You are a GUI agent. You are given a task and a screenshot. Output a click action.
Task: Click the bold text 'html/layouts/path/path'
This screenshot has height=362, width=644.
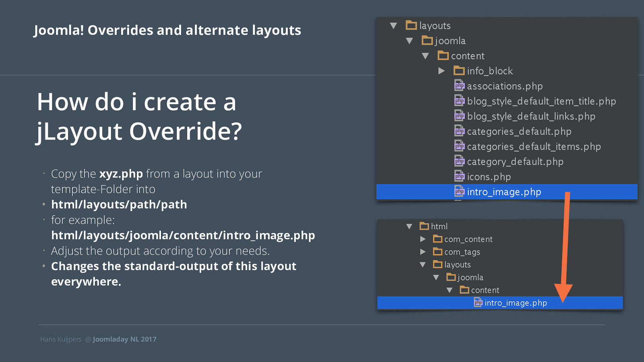[x=119, y=204]
